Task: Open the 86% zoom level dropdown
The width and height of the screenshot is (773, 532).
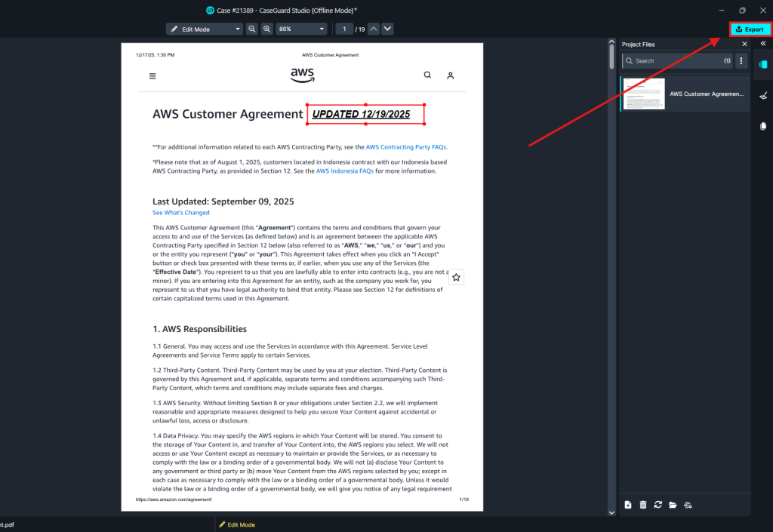Action: pos(302,29)
